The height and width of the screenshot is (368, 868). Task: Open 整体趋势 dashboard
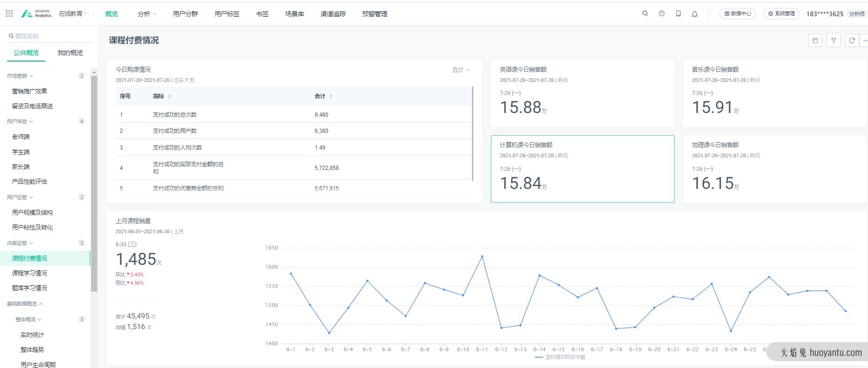coord(32,349)
